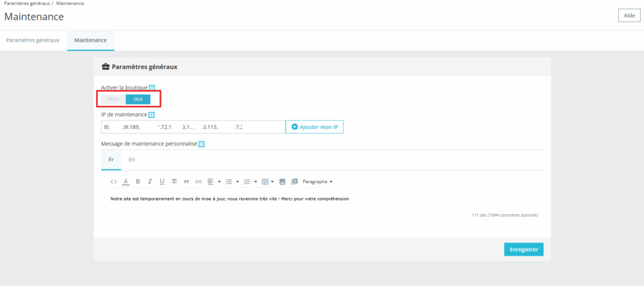Insert media into the message
The width and height of the screenshot is (644, 286).
(x=294, y=181)
